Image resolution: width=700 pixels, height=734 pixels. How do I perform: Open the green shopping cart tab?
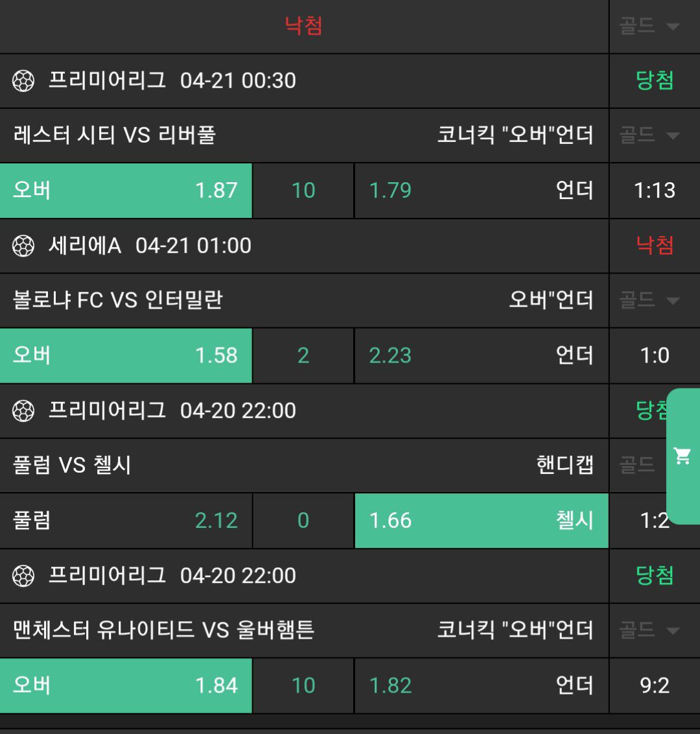(682, 456)
